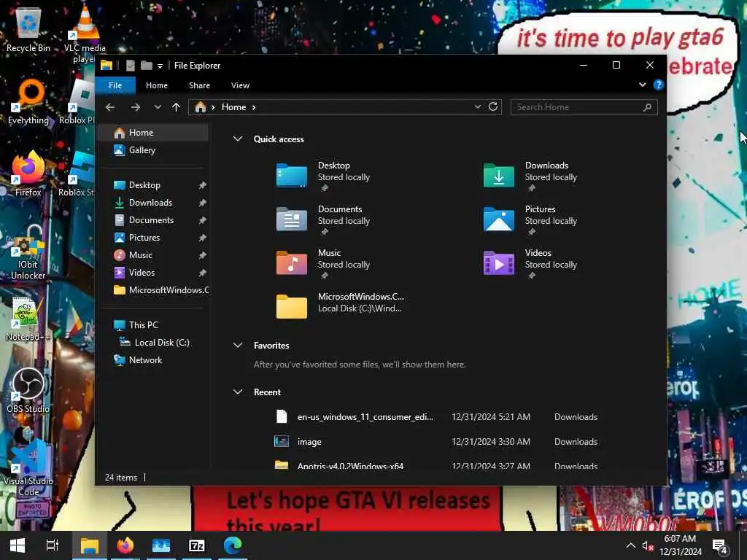Screen dimensions: 747x560
Task: Click the search magnifier icon
Action: 647,107
